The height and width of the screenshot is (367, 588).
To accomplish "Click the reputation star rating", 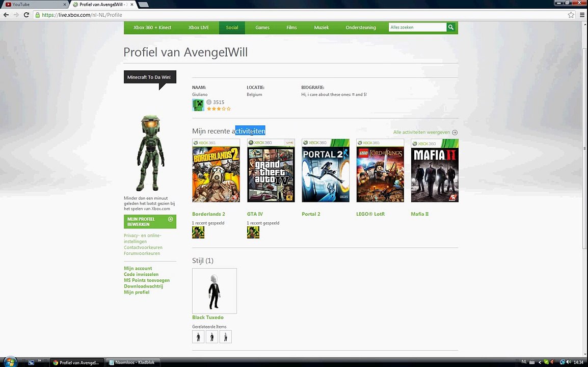I will click(219, 109).
